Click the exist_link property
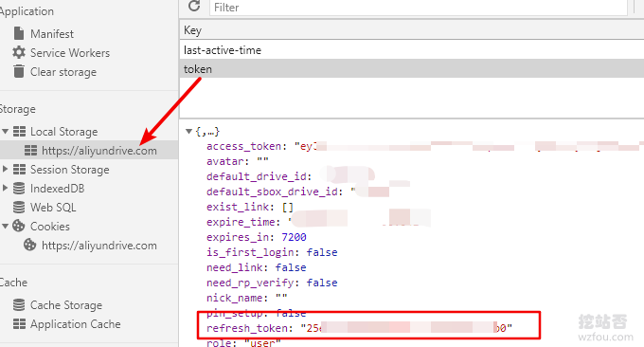 (x=250, y=207)
